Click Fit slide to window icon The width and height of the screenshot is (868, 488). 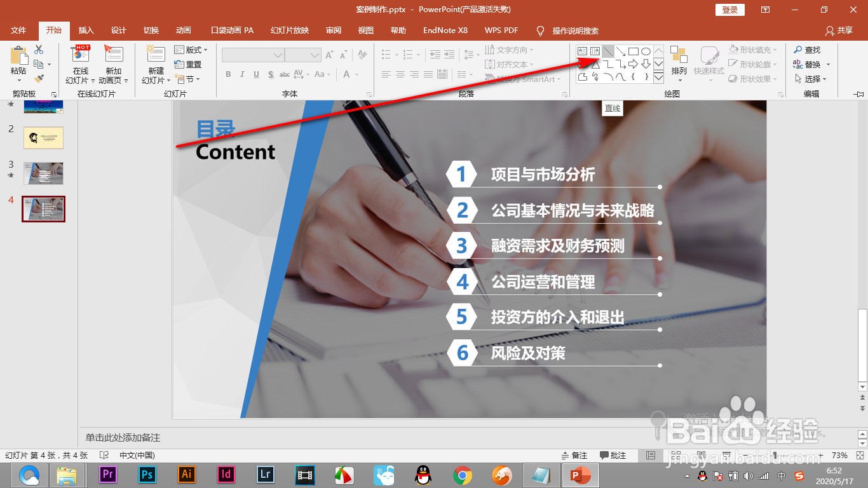tap(860, 456)
